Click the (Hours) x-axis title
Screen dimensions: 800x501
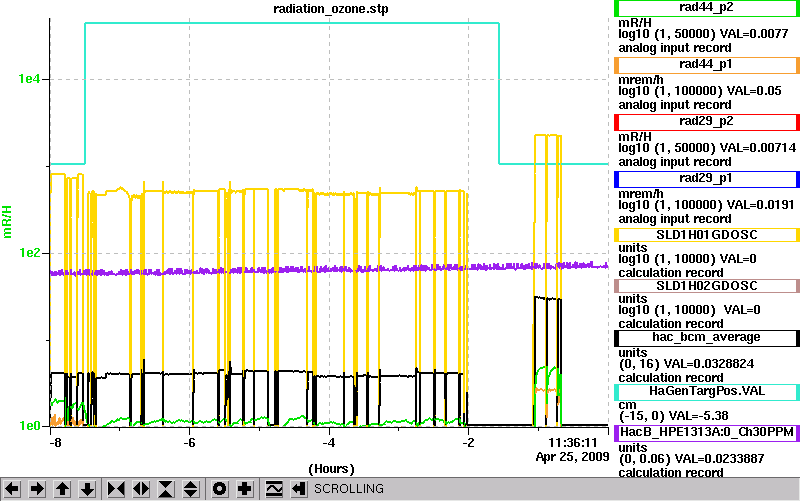331,468
